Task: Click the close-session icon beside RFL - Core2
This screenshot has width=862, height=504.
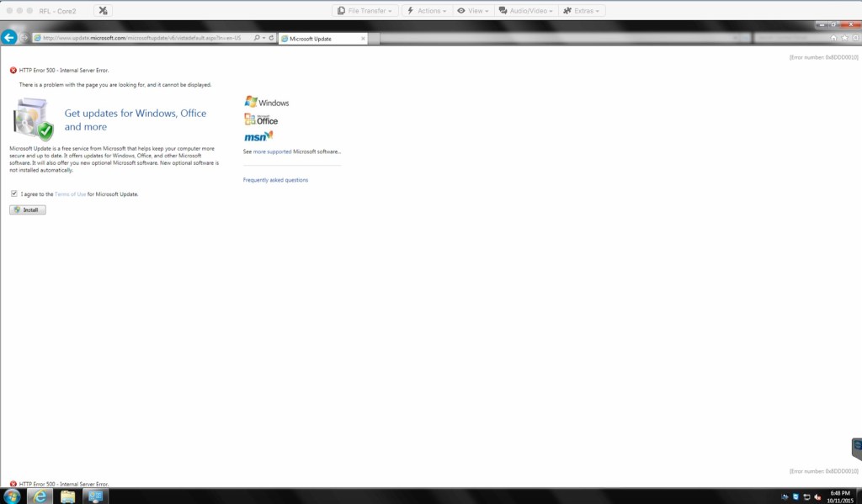Action: [103, 10]
